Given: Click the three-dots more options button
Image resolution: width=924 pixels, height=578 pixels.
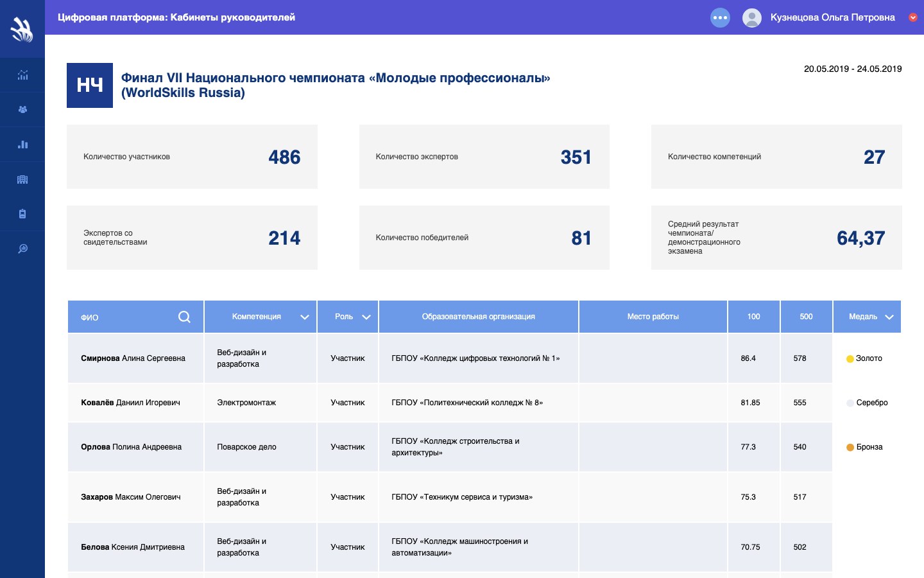Looking at the screenshot, I should pyautogui.click(x=720, y=17).
